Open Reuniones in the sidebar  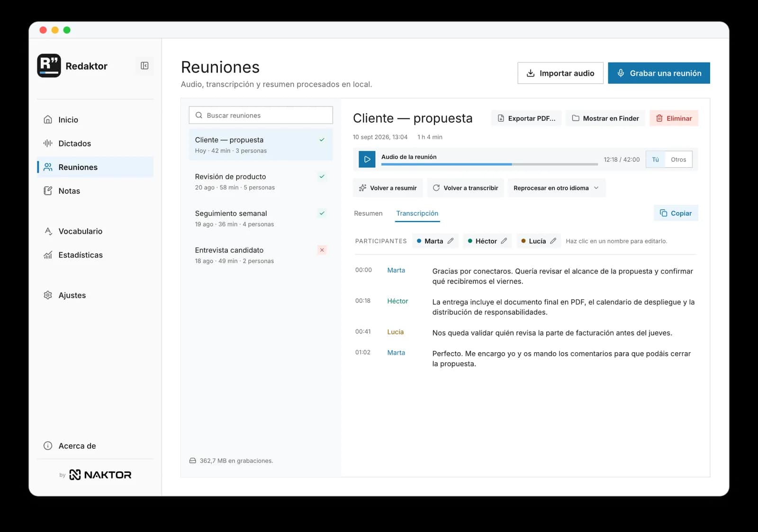(x=95, y=167)
